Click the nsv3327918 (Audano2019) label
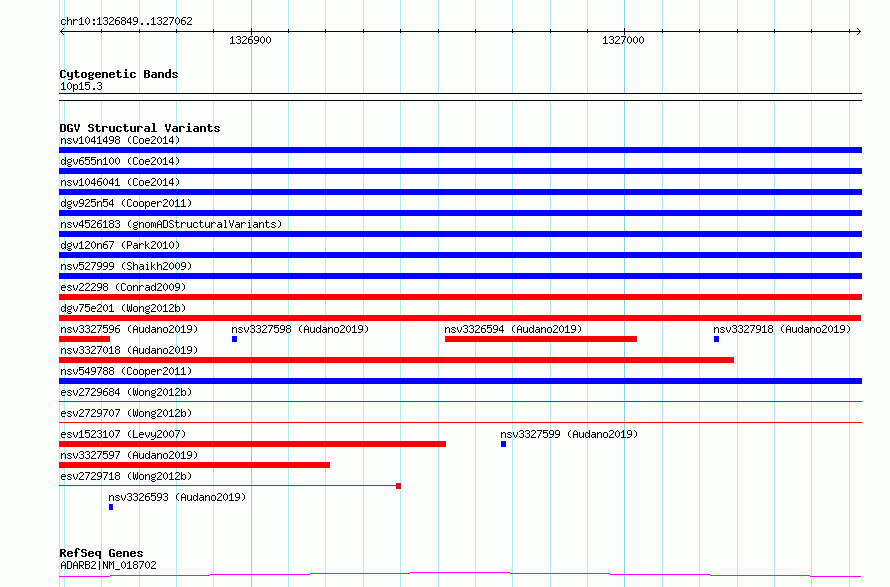890x587 pixels. click(x=782, y=329)
